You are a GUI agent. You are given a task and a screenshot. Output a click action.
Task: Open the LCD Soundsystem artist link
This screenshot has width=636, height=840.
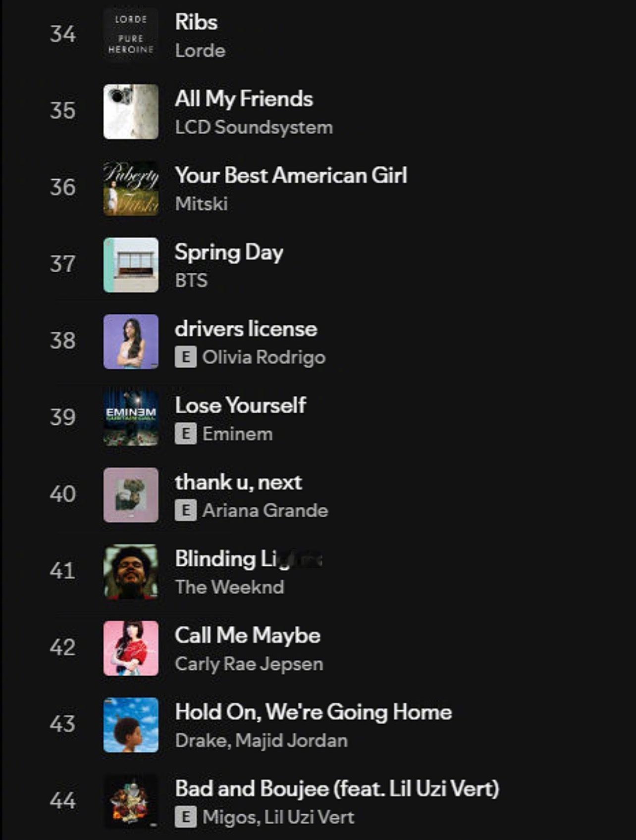tap(254, 127)
